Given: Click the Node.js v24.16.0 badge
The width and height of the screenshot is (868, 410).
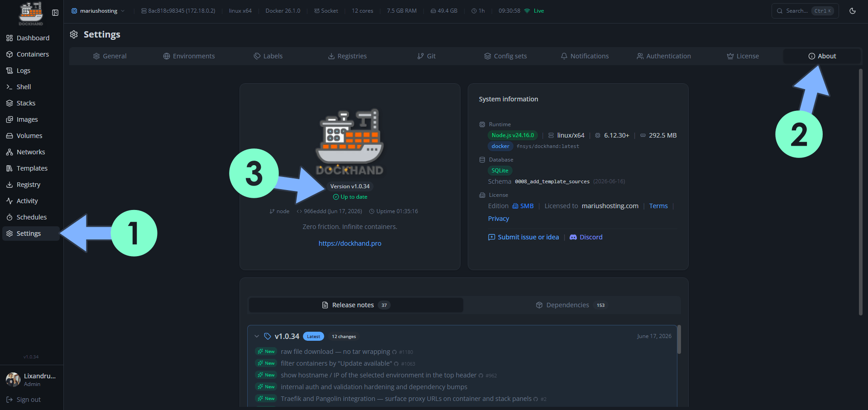Looking at the screenshot, I should [x=513, y=135].
